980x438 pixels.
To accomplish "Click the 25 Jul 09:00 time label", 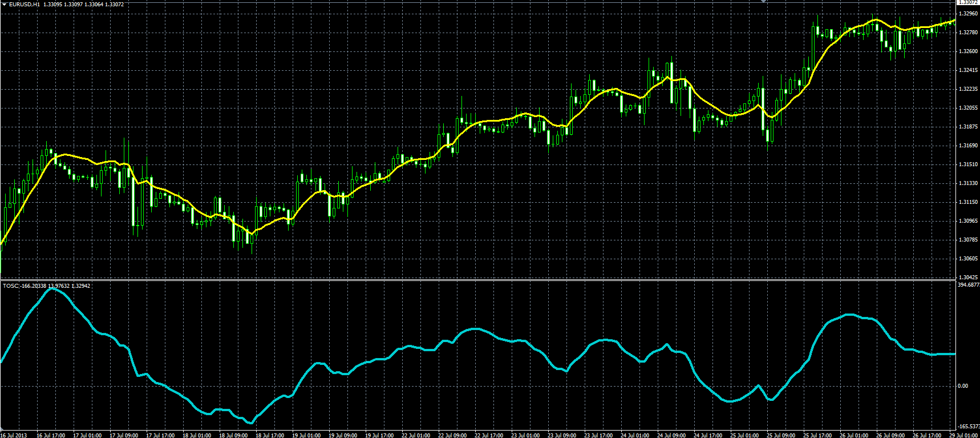I will tap(781, 435).
